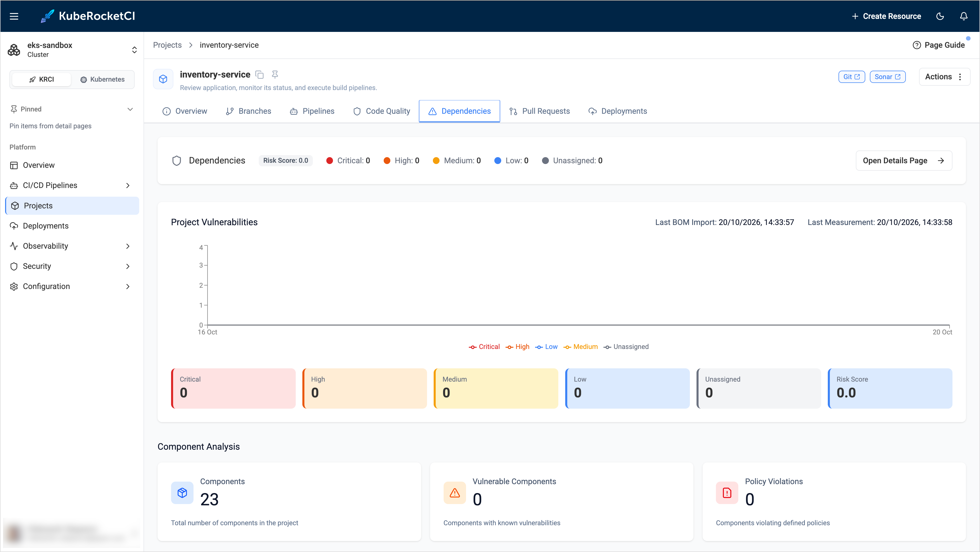Expand the CI/CD Pipelines menu

click(x=72, y=185)
